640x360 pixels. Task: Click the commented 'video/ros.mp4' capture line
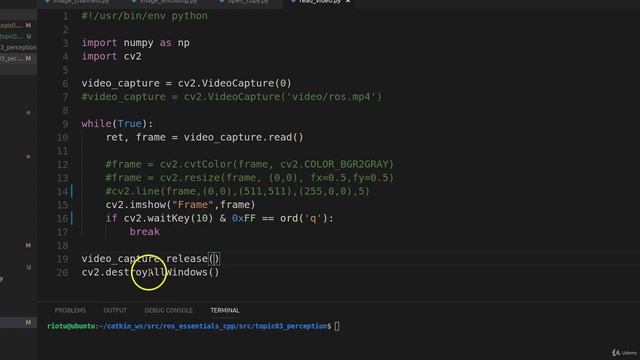coord(231,97)
